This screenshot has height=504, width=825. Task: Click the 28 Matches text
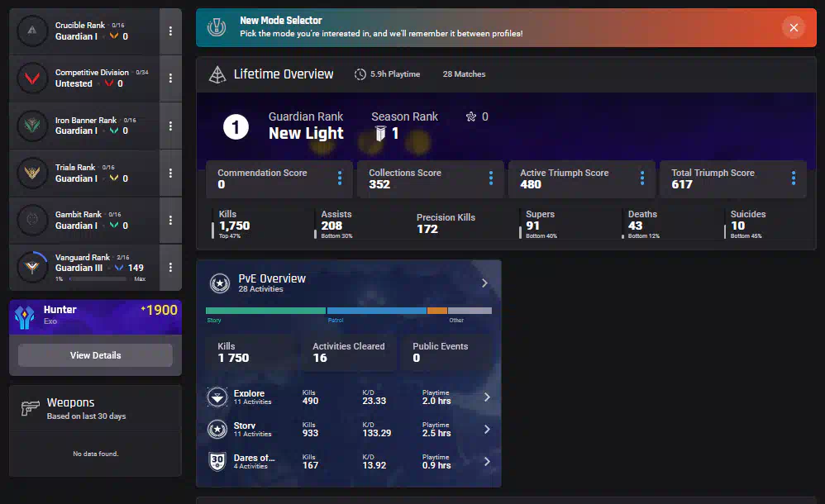[x=464, y=74]
